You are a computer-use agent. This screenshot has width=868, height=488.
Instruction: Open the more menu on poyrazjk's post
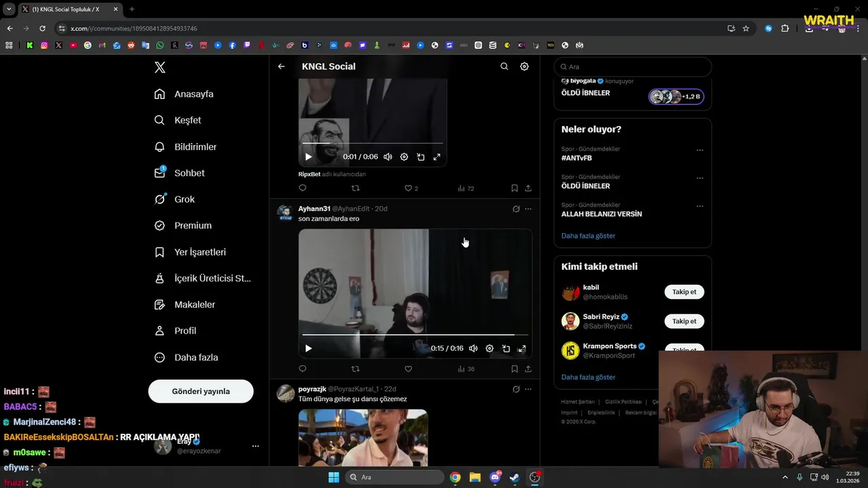click(x=528, y=389)
